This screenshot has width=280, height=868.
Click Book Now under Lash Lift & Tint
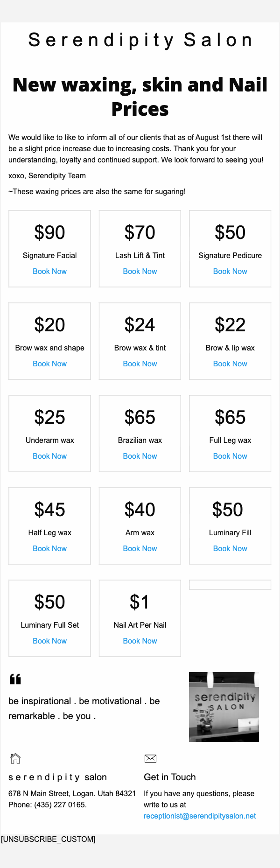point(140,271)
